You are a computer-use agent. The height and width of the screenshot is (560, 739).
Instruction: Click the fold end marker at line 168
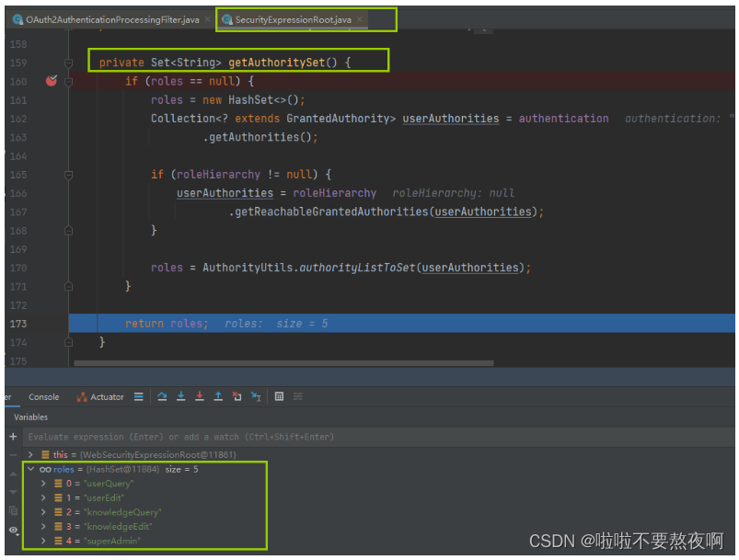point(68,230)
